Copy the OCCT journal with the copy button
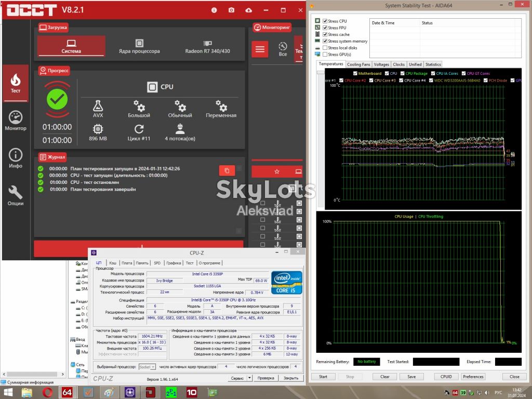The image size is (532, 399). [227, 170]
